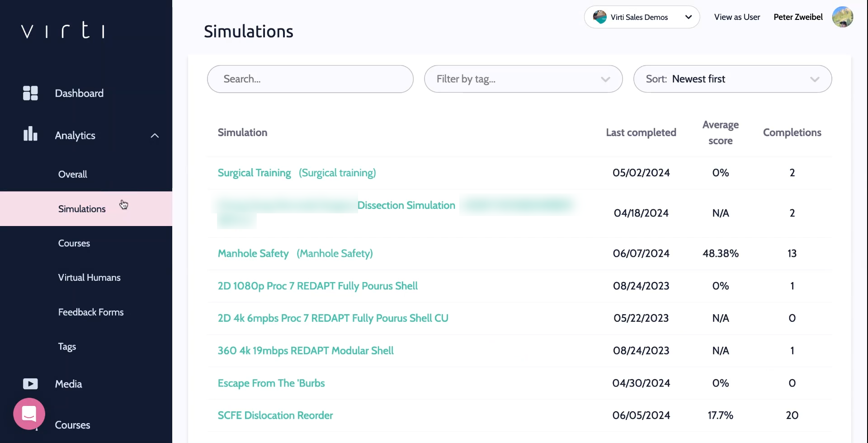The height and width of the screenshot is (443, 868).
Task: Go to Virtual Humans analytics
Action: [x=89, y=278]
